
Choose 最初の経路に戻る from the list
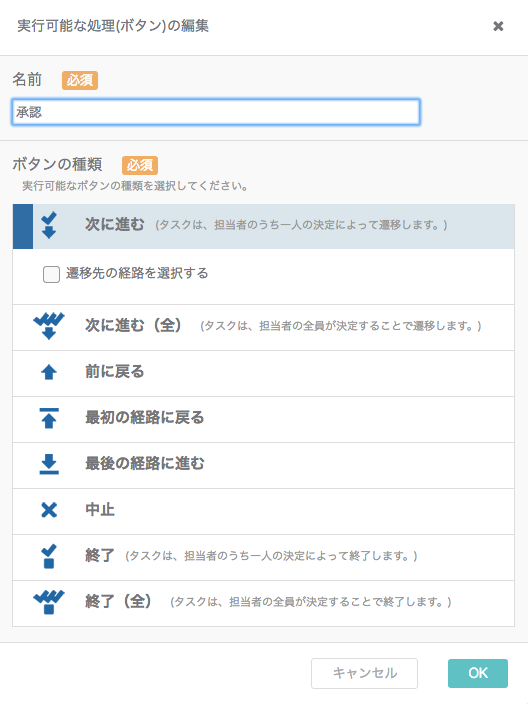(x=264, y=419)
